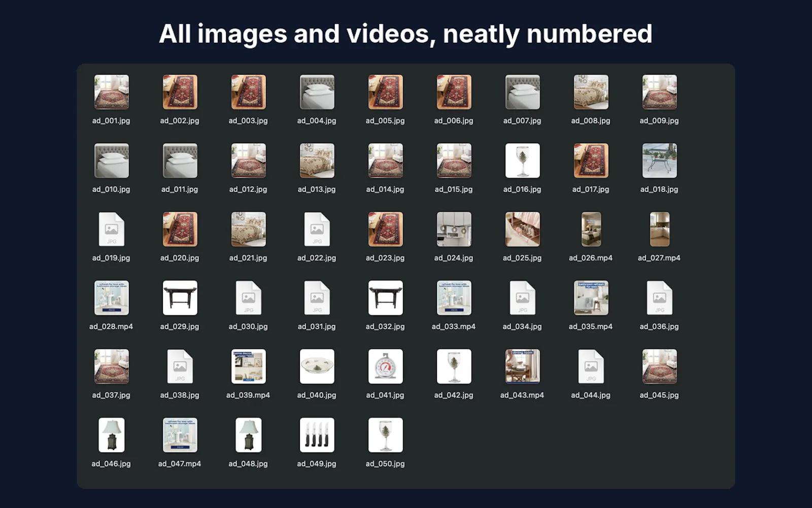Select the ad_046.jpg table lamp icon
Screen dimensions: 812x508
111,435
